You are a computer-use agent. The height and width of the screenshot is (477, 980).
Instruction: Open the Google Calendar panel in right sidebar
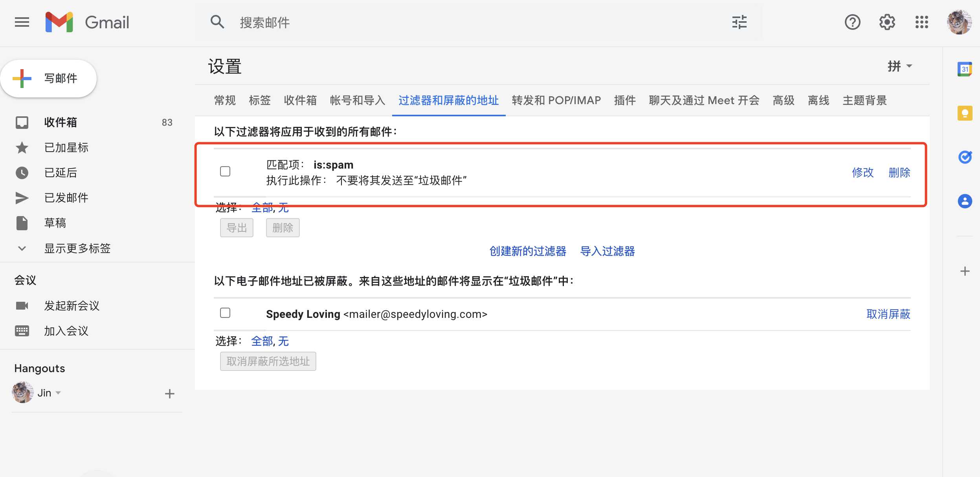click(x=965, y=68)
